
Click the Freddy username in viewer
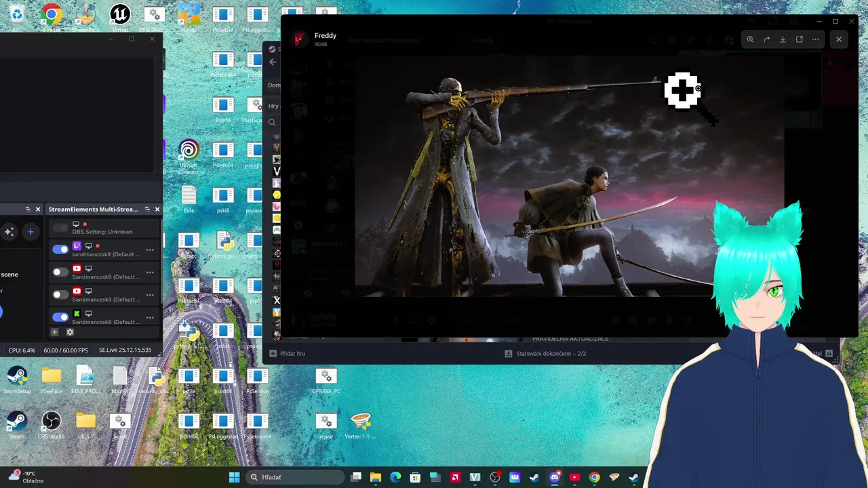tap(325, 35)
